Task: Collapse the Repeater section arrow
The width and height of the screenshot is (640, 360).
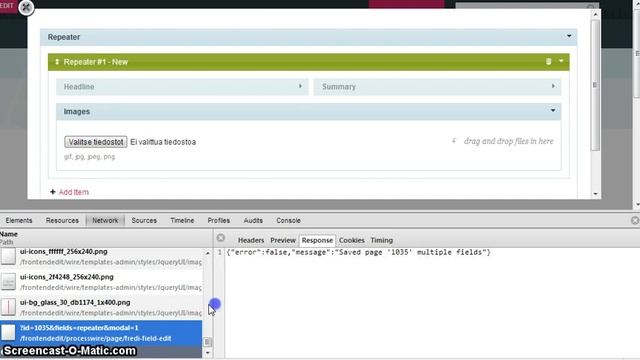Action: [569, 36]
